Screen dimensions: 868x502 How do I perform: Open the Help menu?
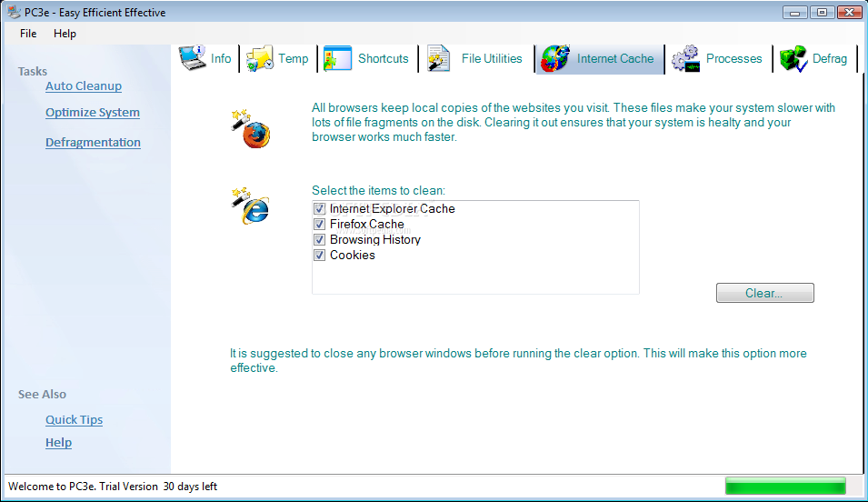click(65, 34)
